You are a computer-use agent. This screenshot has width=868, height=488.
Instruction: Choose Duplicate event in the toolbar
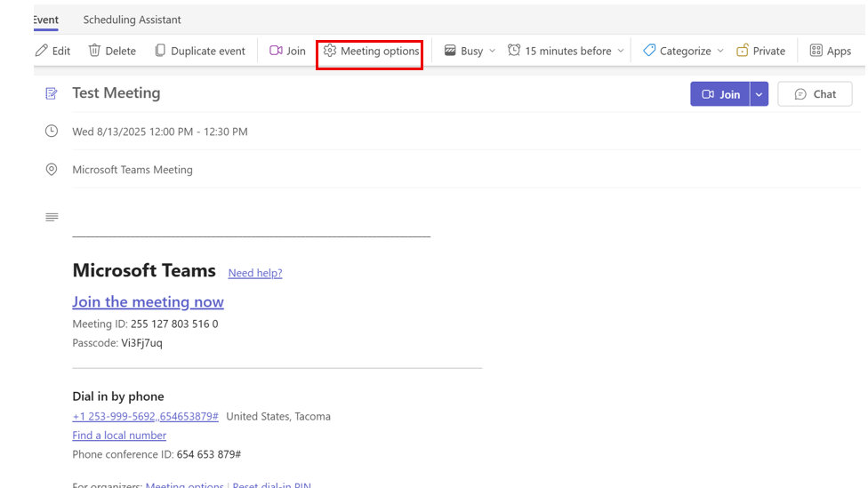click(200, 51)
